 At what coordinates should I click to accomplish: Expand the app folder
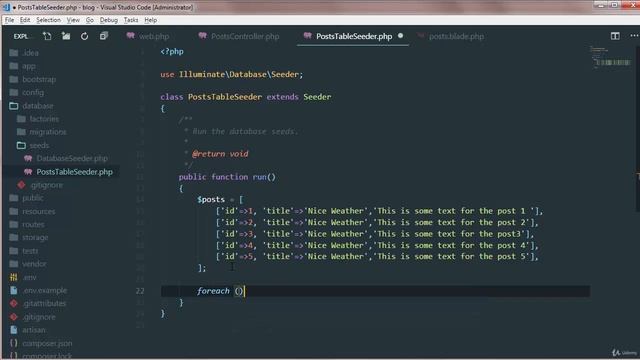(29, 66)
